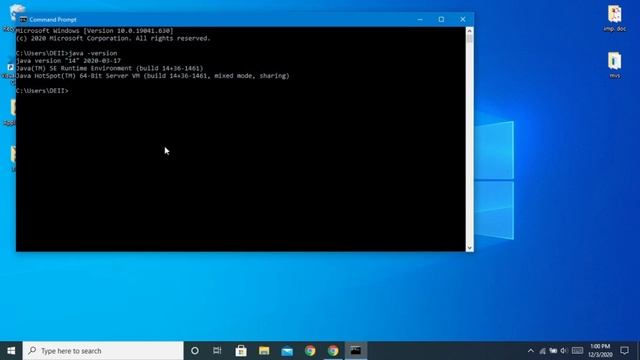Minimize the Command Prompt window

[420, 19]
